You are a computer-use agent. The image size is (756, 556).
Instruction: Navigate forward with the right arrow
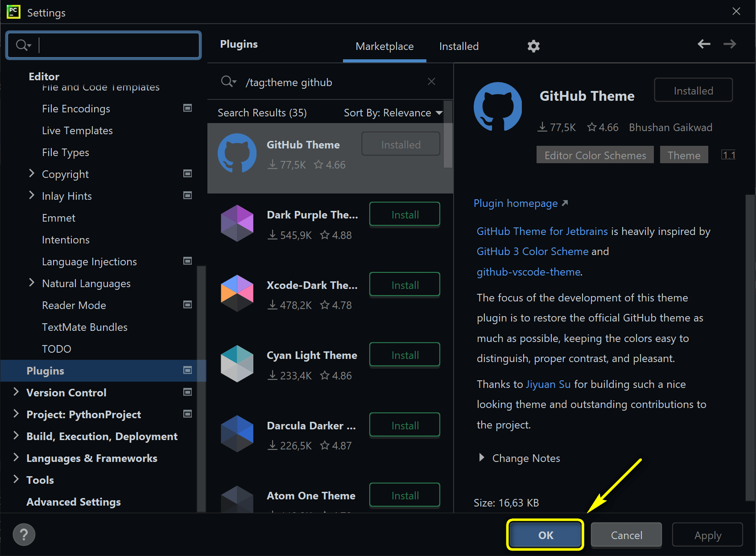730,44
